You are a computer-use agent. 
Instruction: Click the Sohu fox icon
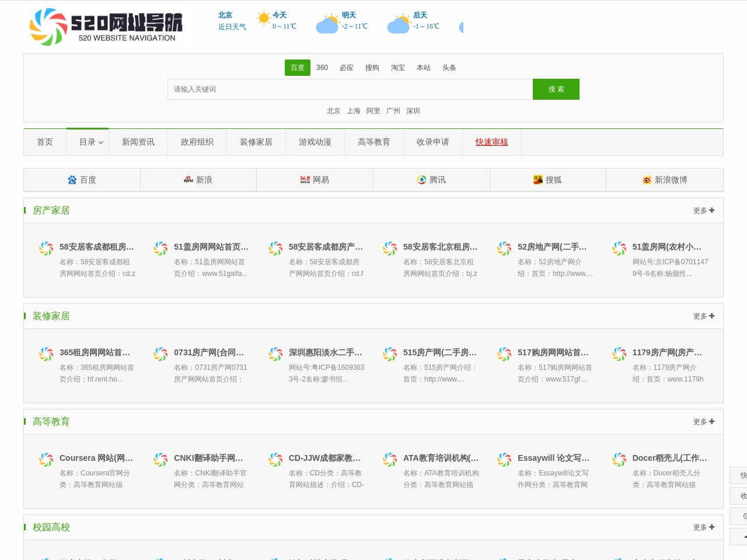pyautogui.click(x=538, y=180)
